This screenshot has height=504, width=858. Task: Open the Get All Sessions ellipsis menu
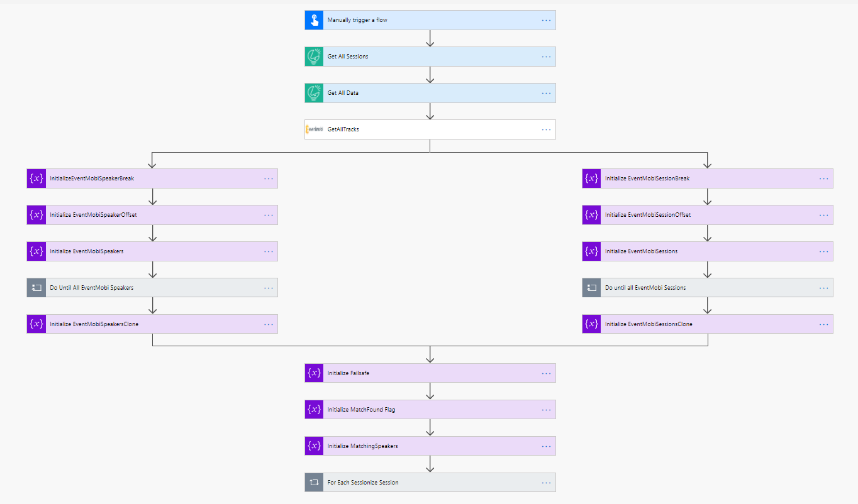click(x=546, y=57)
